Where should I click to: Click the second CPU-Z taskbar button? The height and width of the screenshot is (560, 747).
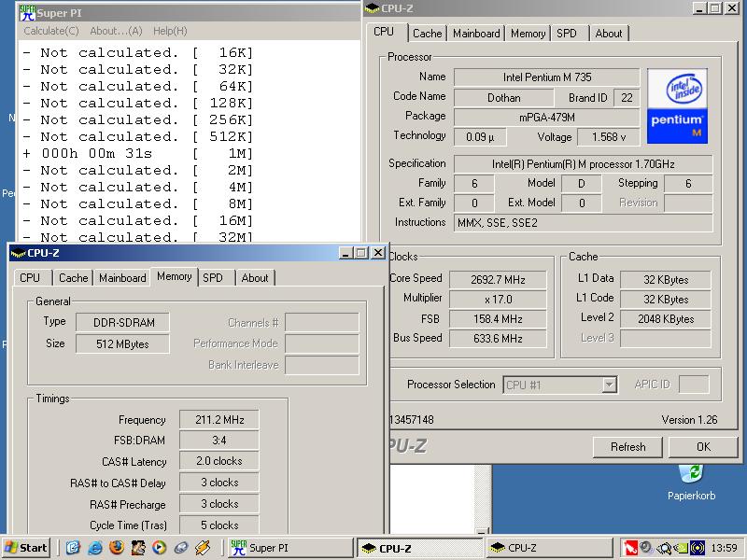click(549, 548)
